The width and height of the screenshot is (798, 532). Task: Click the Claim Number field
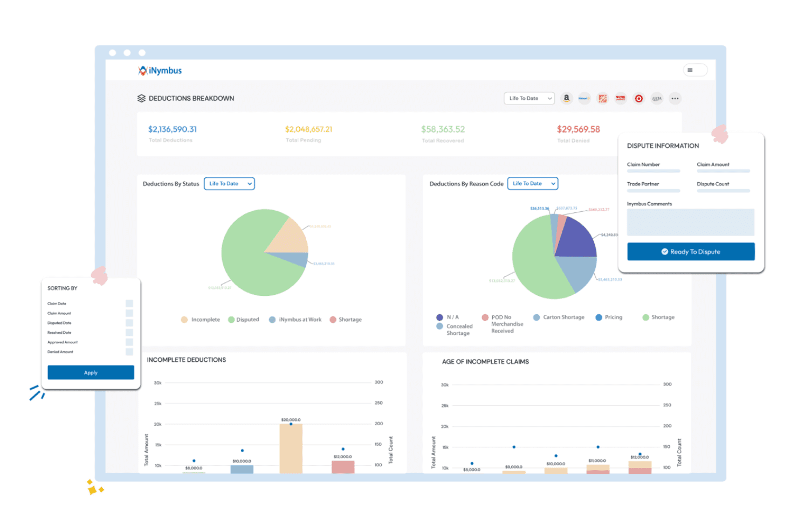coord(653,171)
